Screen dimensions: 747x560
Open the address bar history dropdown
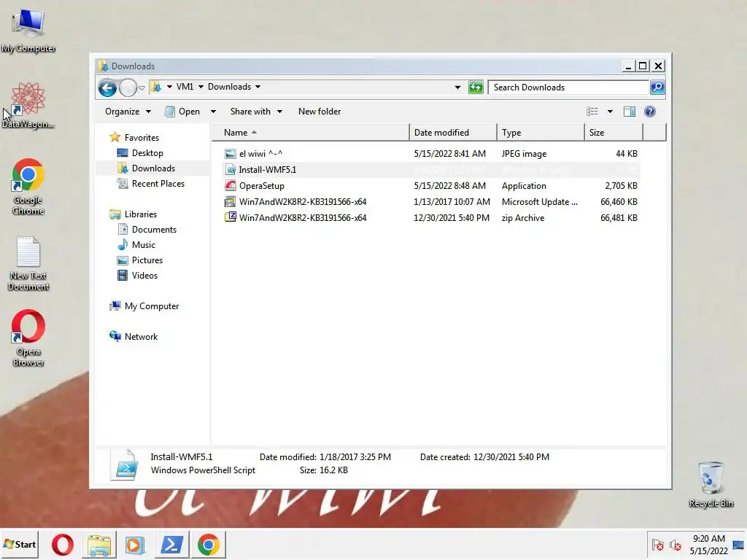click(457, 87)
